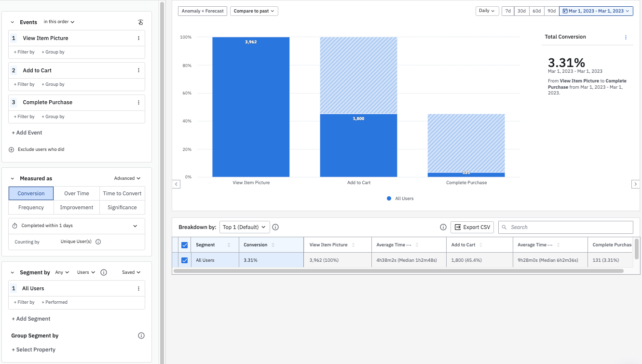Toggle the select-all checkbox in table header
642x364 pixels.
coord(184,245)
